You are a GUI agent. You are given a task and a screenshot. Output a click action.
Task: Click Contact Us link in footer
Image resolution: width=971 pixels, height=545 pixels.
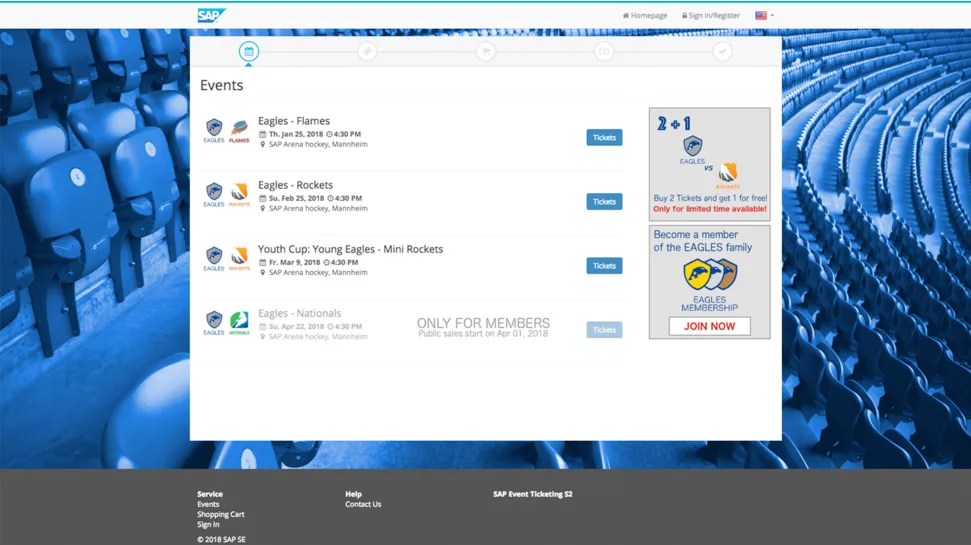(363, 504)
